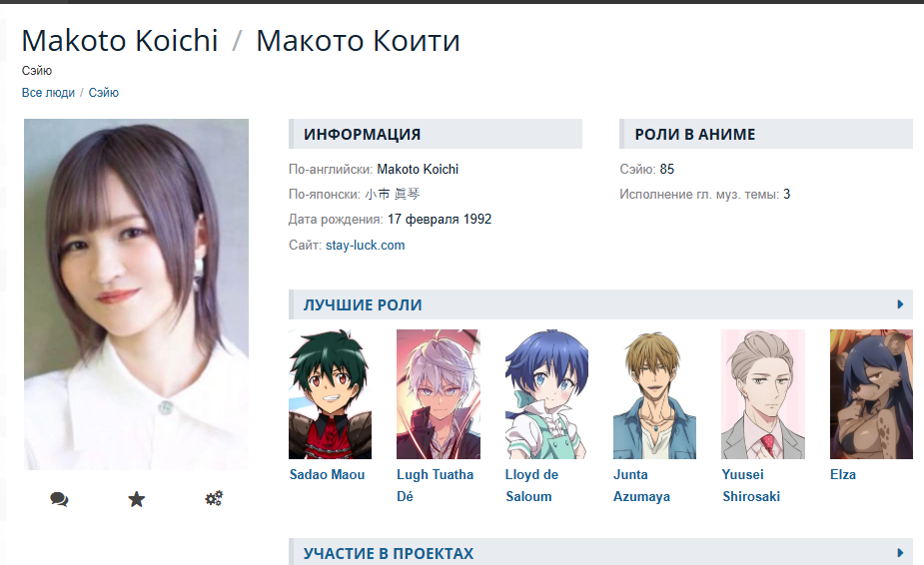Open Yuusei Shirosaki character image
The height and width of the screenshot is (565, 924).
[x=763, y=394]
